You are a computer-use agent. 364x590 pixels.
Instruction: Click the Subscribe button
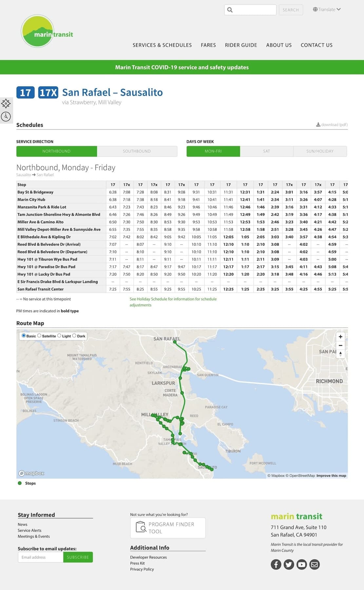78,557
